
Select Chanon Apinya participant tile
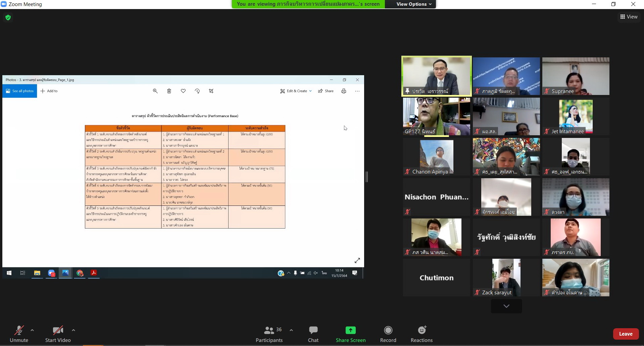[436, 157]
